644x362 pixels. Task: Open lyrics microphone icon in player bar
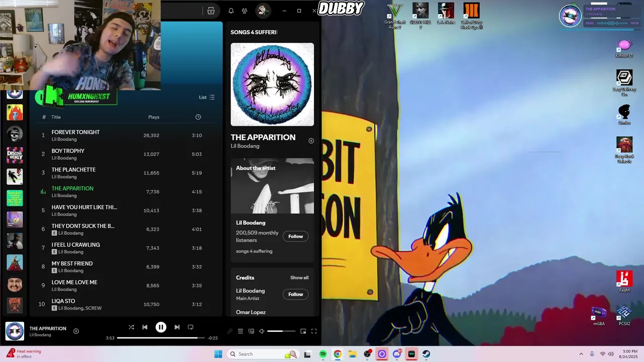[230, 331]
